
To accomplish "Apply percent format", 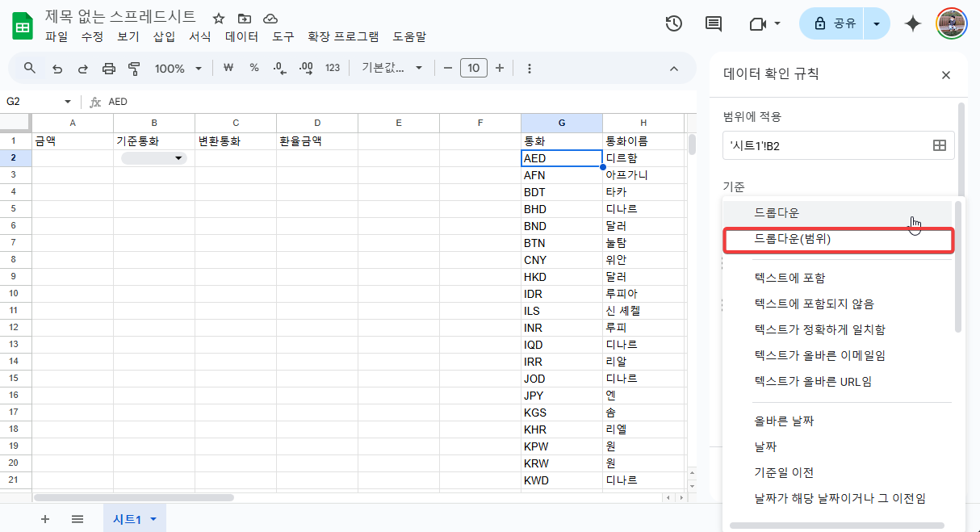I will (253, 68).
